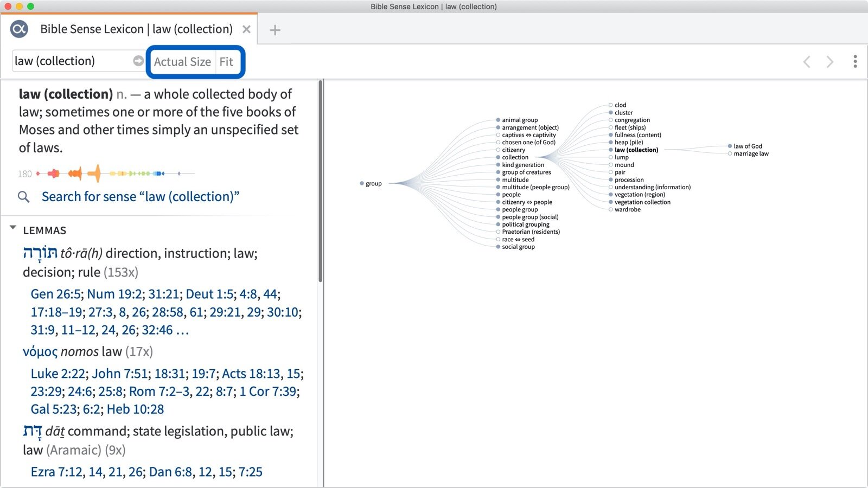Search for sense "law (collection)"
Viewport: 868px width, 488px height.
[141, 196]
